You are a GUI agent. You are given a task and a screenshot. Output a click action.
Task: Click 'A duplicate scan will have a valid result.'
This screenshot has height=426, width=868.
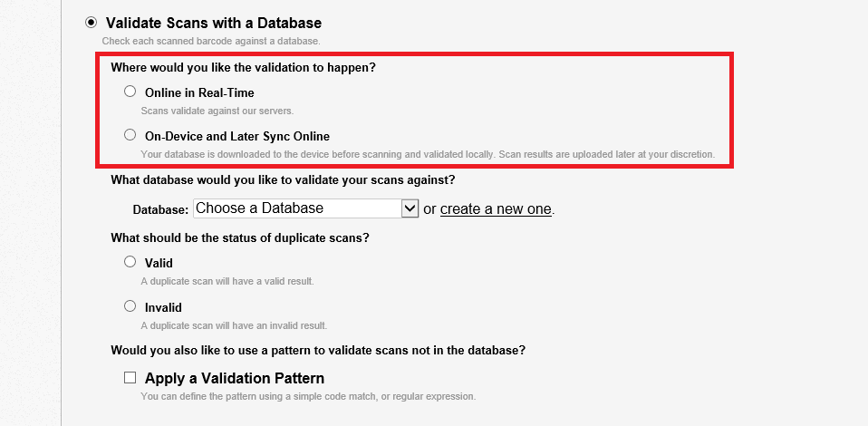(227, 281)
